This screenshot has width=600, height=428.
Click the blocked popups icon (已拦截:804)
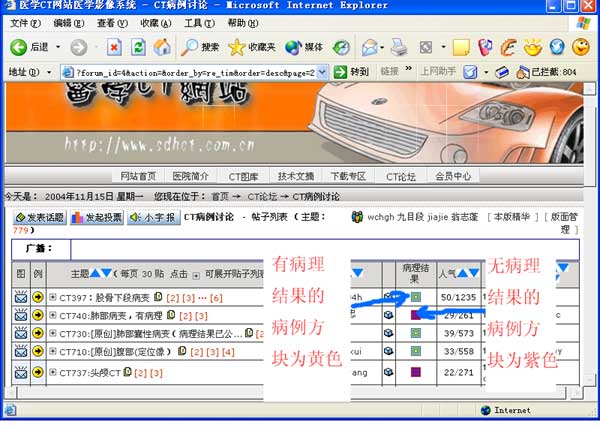coord(546,72)
